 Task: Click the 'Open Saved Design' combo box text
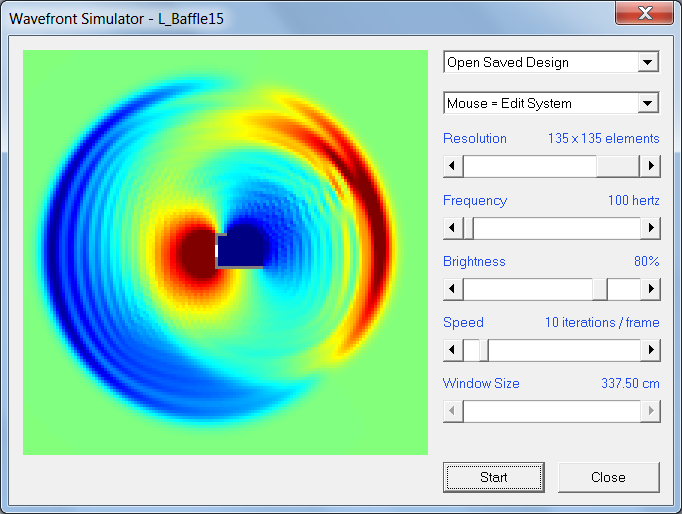[x=508, y=62]
